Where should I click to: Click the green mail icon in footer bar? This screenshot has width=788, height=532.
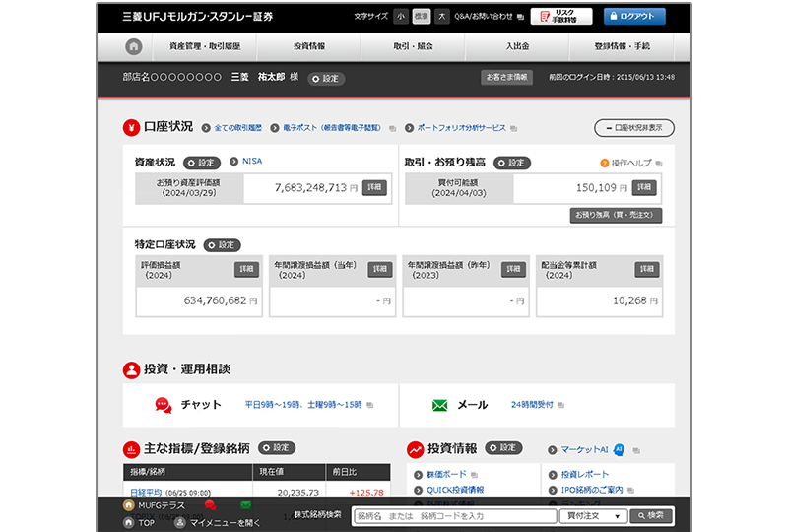(x=245, y=506)
